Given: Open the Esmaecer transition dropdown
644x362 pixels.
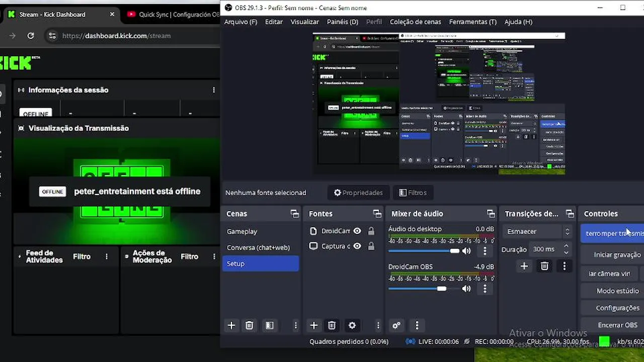Looking at the screenshot, I should [x=538, y=232].
